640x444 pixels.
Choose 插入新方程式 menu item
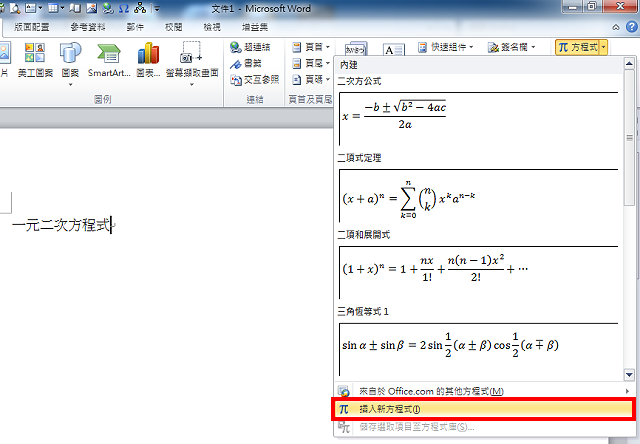pos(484,409)
